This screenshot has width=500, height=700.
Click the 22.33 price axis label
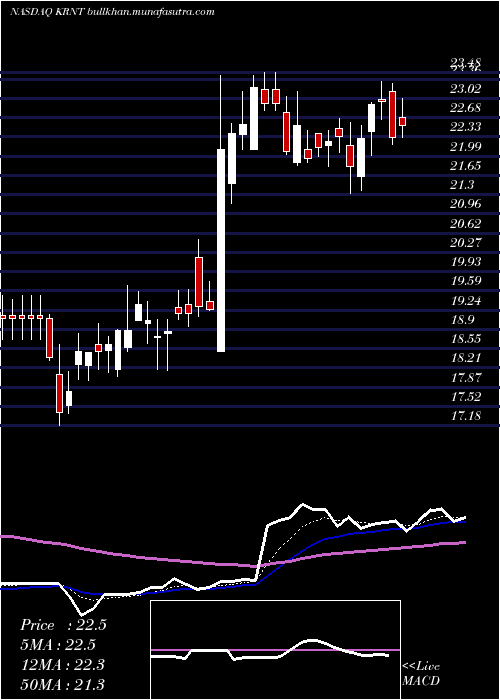[x=466, y=127]
